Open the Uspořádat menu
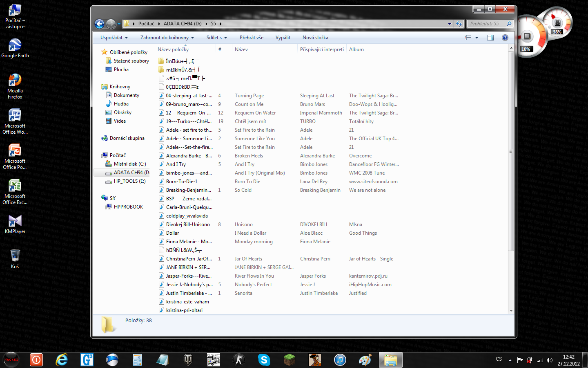The height and width of the screenshot is (368, 588). pyautogui.click(x=114, y=38)
